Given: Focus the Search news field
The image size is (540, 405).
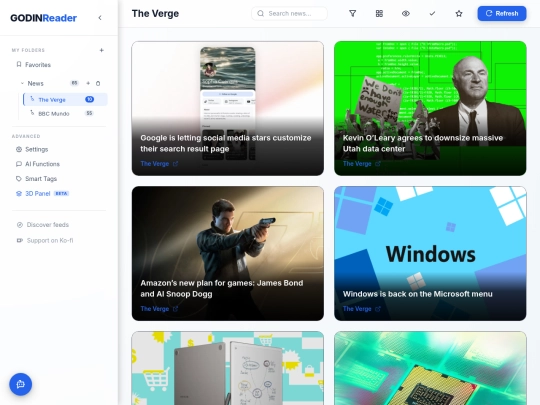Looking at the screenshot, I should [x=289, y=13].
